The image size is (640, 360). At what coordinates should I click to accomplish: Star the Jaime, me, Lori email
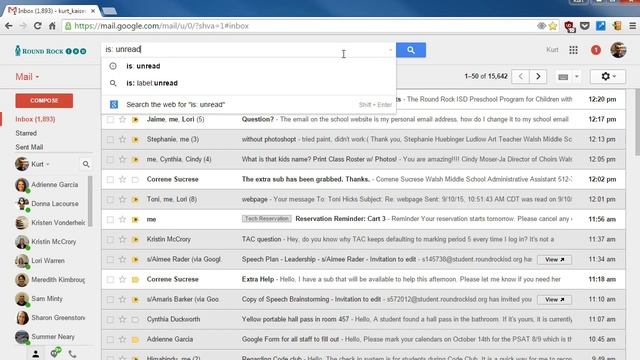click(x=122, y=119)
